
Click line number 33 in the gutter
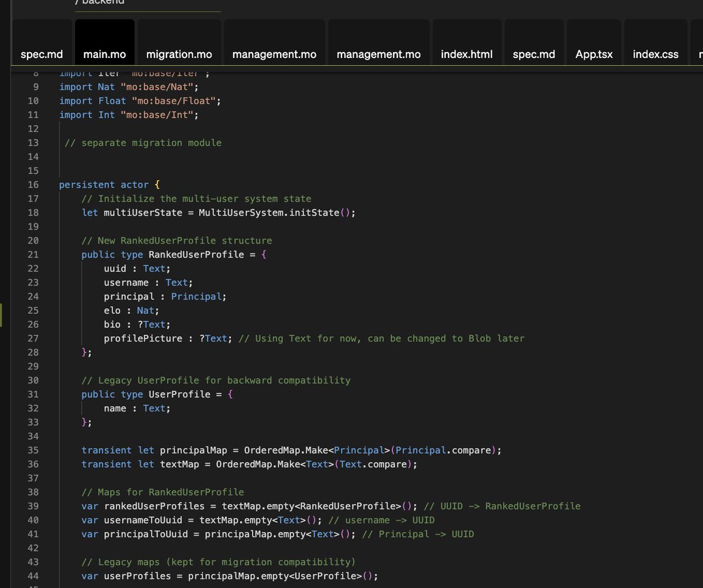point(33,423)
